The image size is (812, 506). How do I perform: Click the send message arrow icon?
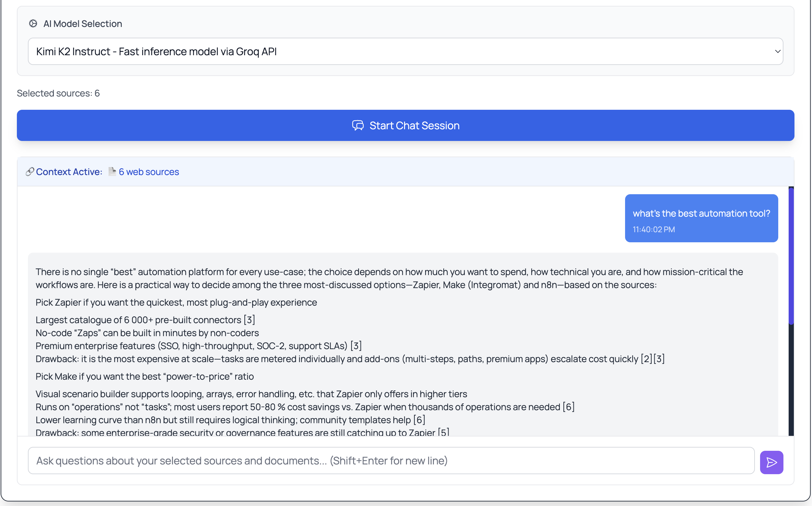pyautogui.click(x=771, y=462)
